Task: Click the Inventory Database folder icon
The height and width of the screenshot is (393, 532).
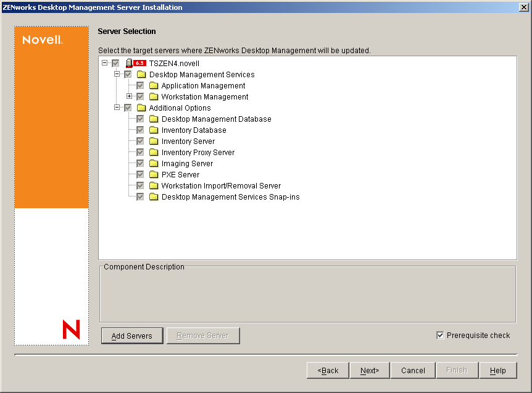Action: click(x=154, y=130)
